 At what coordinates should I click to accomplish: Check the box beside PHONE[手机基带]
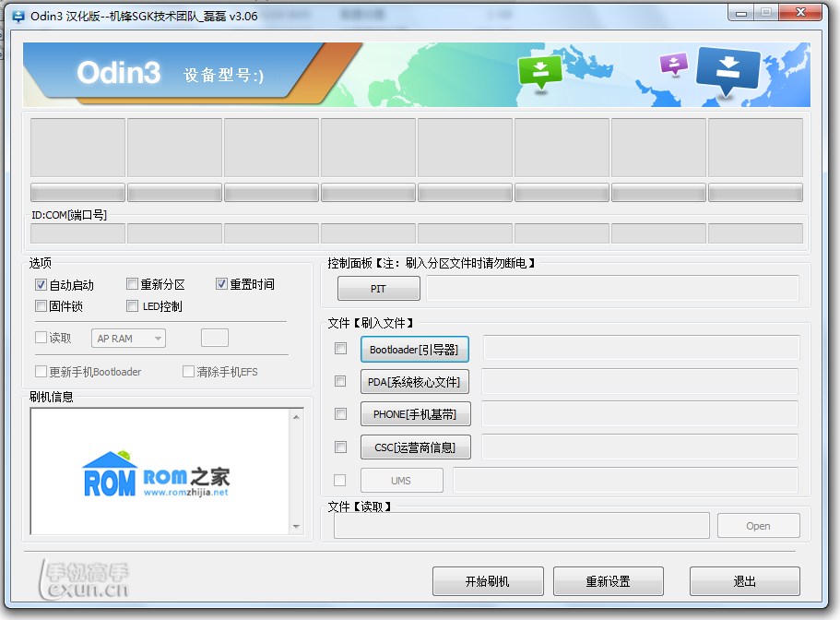click(340, 413)
